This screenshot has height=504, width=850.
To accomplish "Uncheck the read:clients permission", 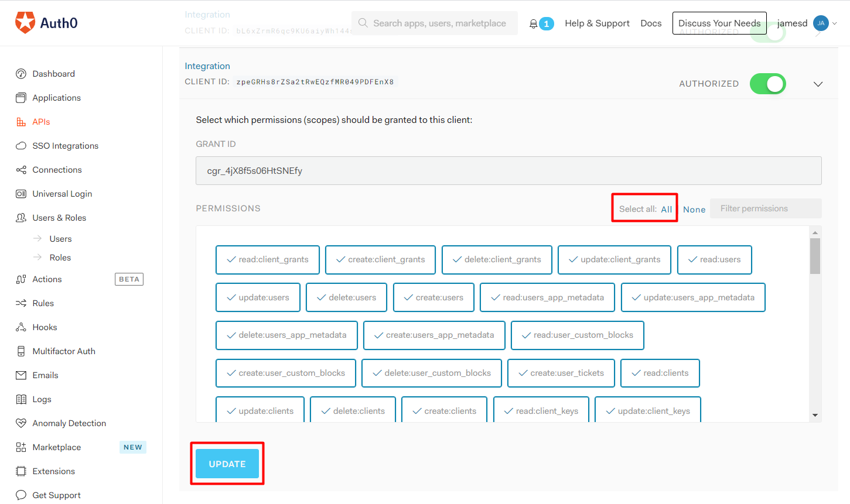I will 660,373.
